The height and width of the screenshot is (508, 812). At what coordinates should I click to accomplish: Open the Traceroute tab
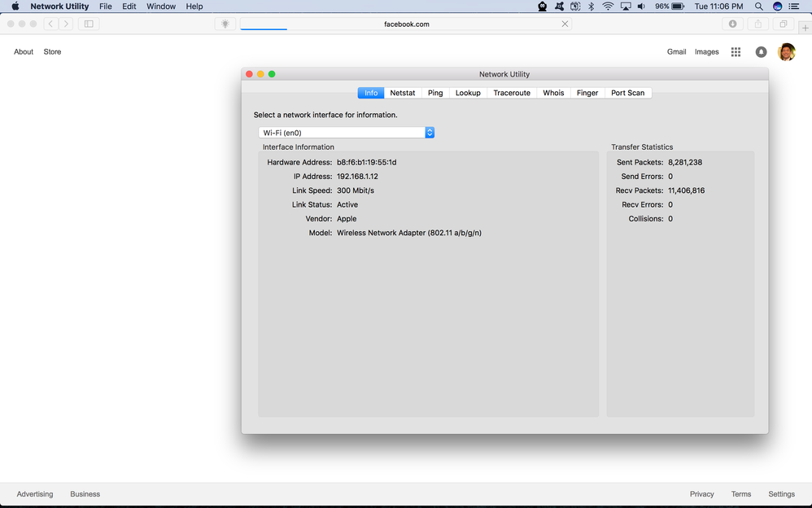pos(511,93)
